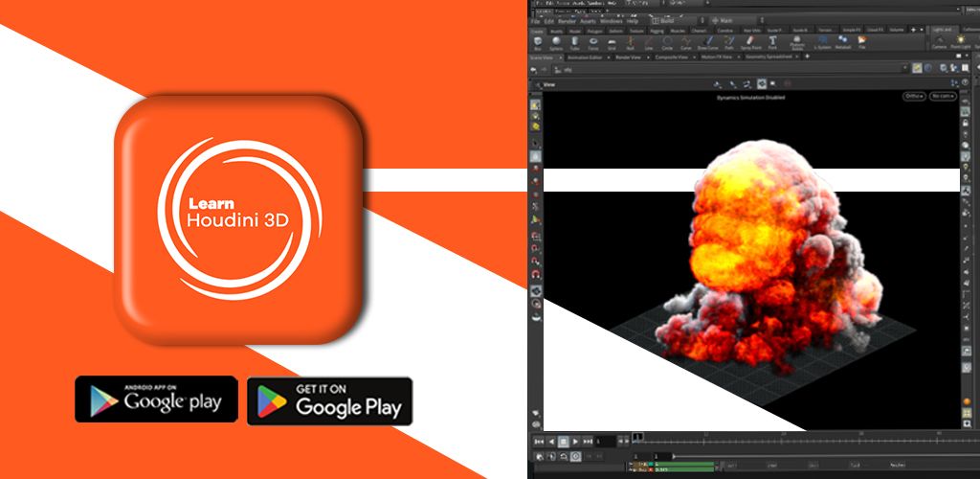Click the magnet snap icon in left viewport toolbar
The width and height of the screenshot is (980, 479).
pos(536,275)
